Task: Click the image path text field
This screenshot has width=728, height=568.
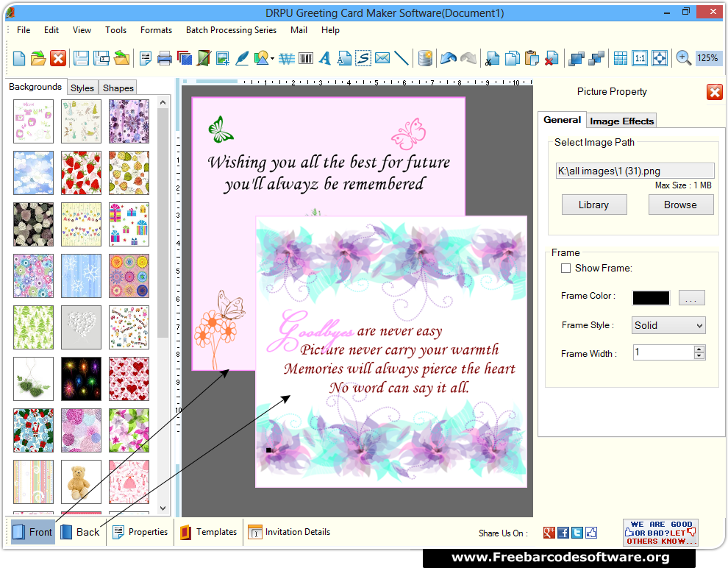Action: pyautogui.click(x=635, y=171)
